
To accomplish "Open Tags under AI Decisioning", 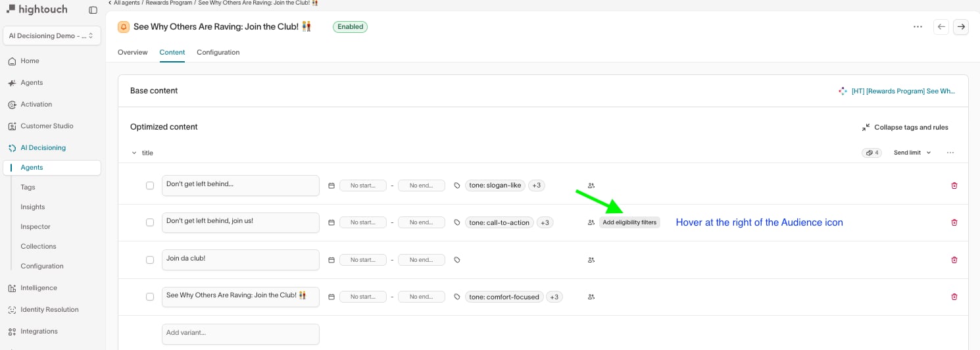I will [28, 187].
